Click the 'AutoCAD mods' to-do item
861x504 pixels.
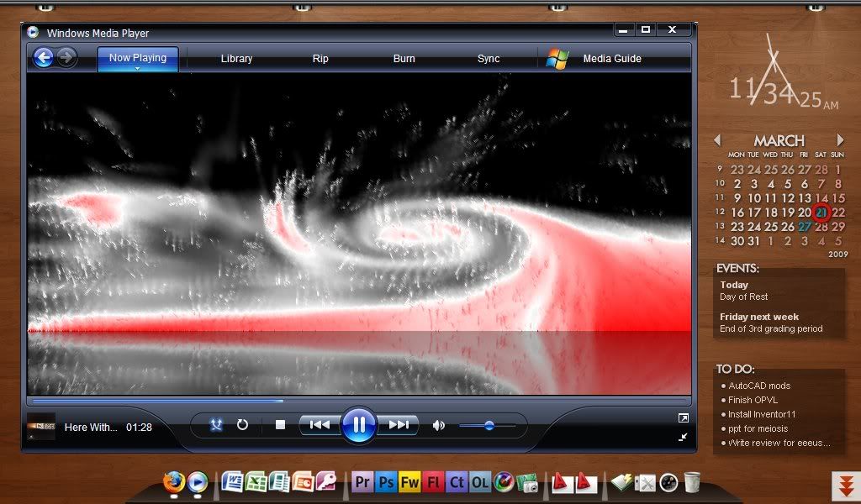click(x=759, y=386)
